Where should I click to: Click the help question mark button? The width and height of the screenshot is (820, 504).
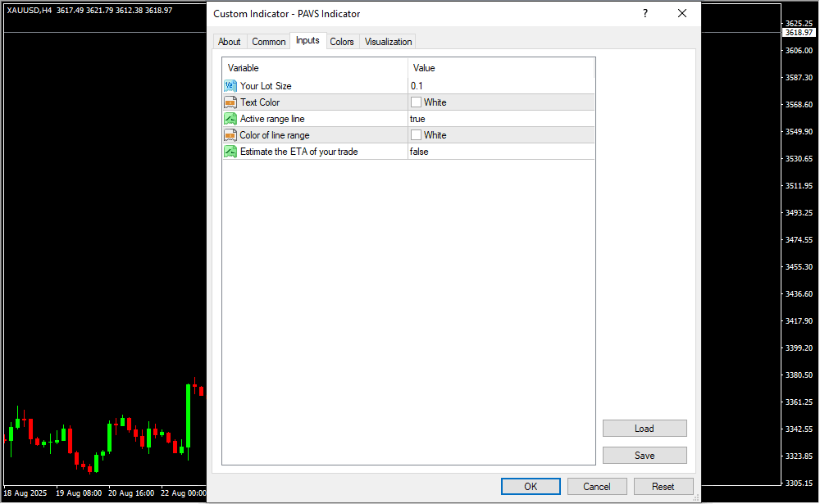click(645, 14)
